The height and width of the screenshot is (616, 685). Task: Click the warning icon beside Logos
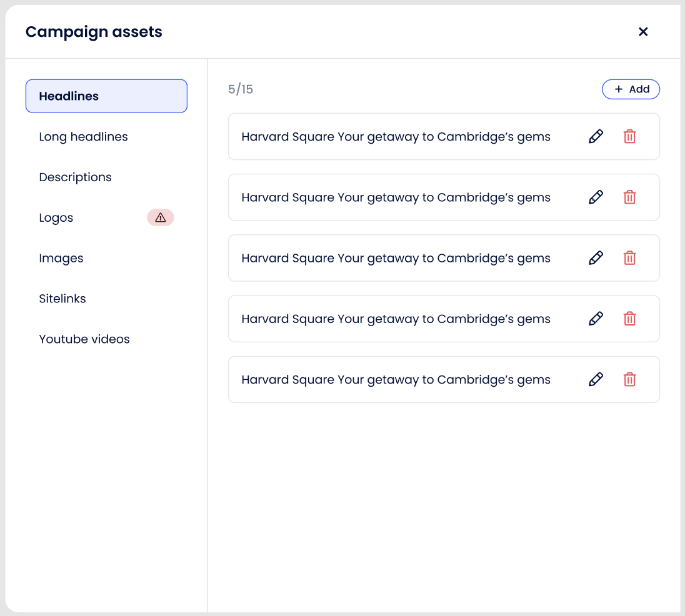[x=160, y=217]
